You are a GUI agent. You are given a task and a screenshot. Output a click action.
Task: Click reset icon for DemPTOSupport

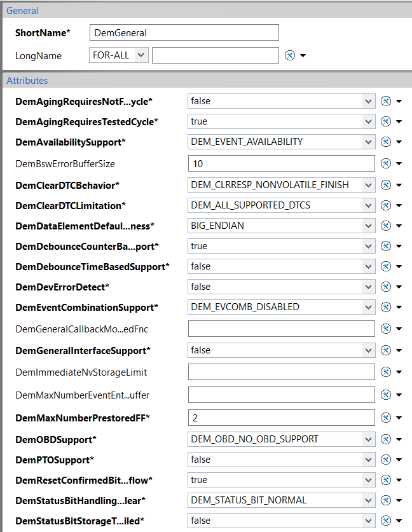386,460
